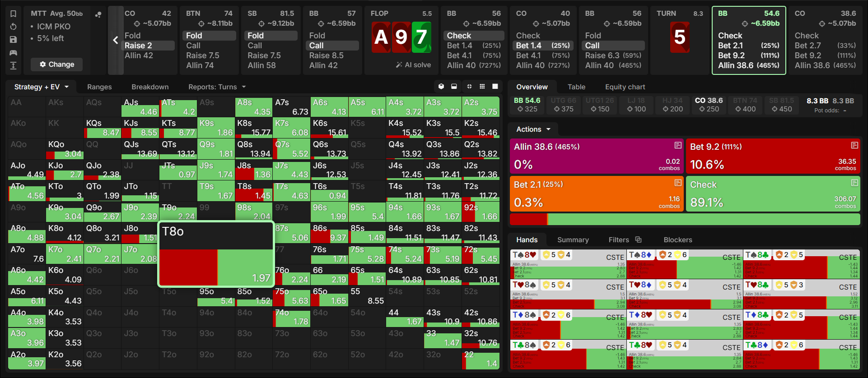
Task: Open the Blockers tab
Action: (x=677, y=240)
